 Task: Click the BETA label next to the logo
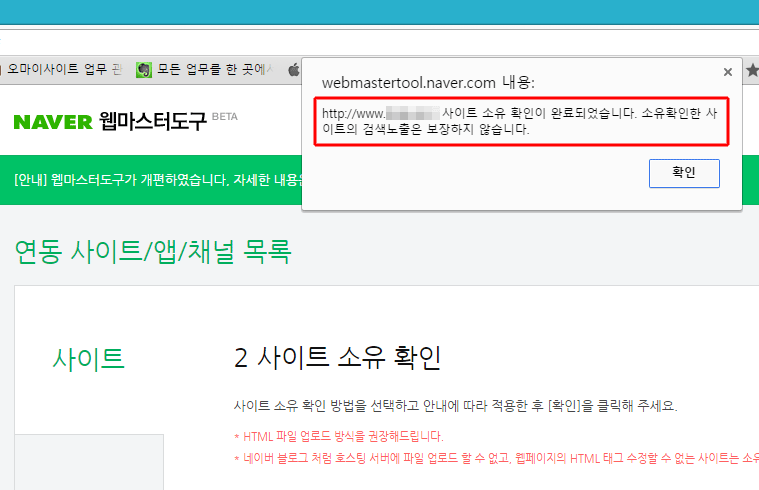point(225,117)
